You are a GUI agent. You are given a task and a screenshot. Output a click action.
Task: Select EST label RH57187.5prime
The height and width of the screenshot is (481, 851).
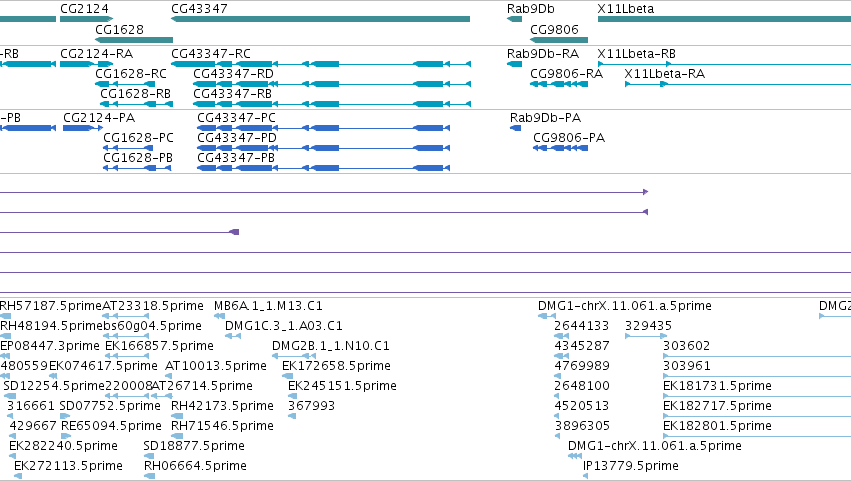[51, 306]
